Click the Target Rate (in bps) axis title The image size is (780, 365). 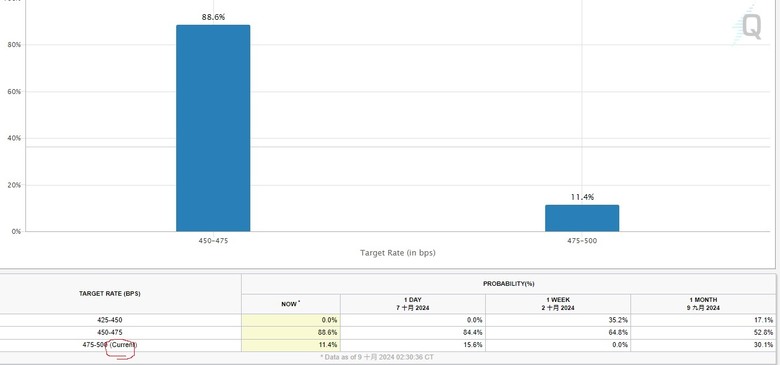(397, 253)
